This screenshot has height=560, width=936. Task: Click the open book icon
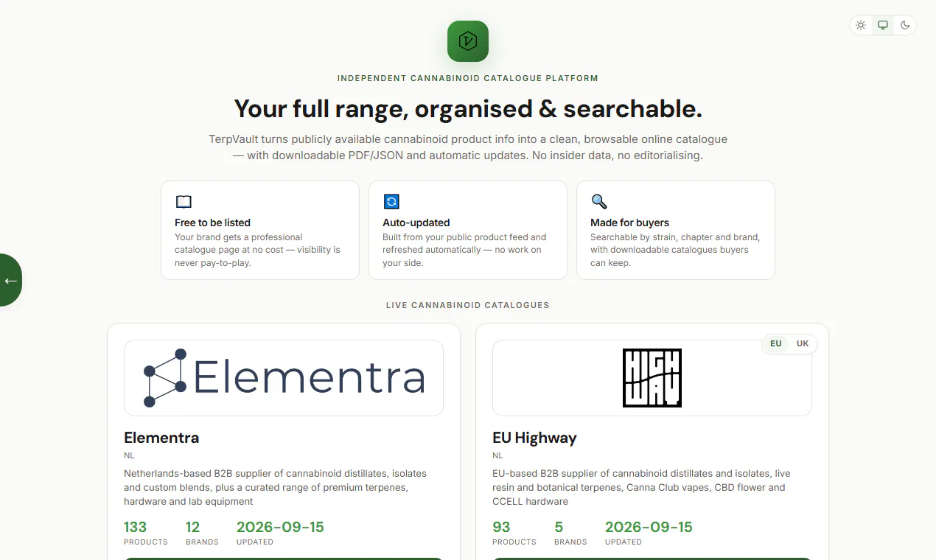[184, 202]
